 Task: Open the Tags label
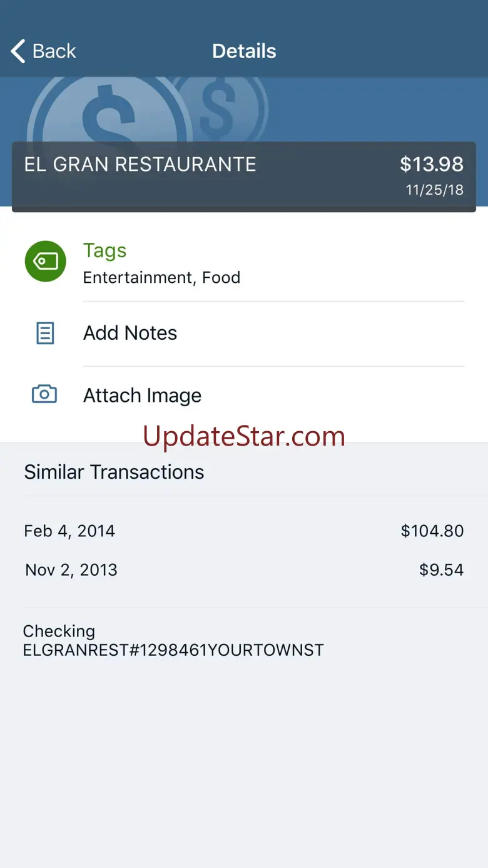105,250
